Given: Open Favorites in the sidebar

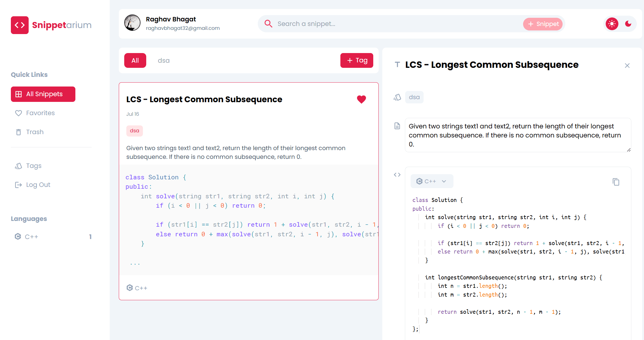Looking at the screenshot, I should [40, 113].
